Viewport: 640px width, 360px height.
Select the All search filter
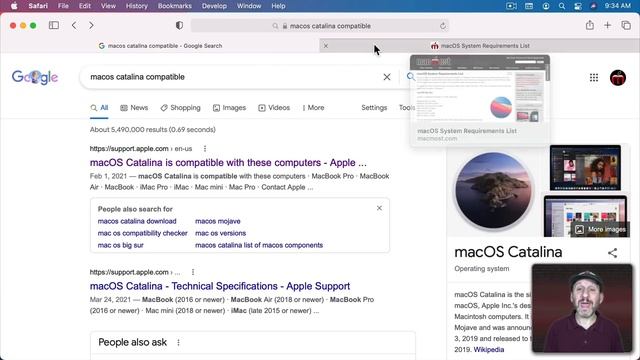(99, 108)
